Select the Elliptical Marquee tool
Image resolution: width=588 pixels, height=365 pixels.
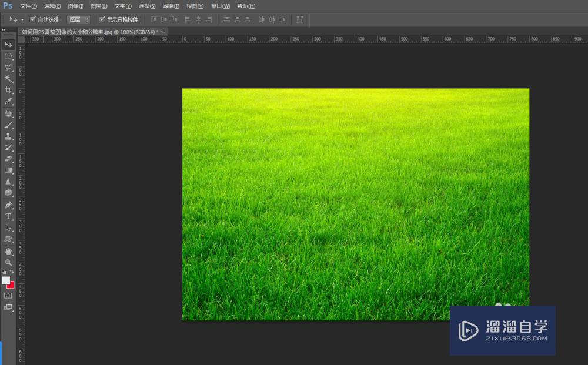8,56
